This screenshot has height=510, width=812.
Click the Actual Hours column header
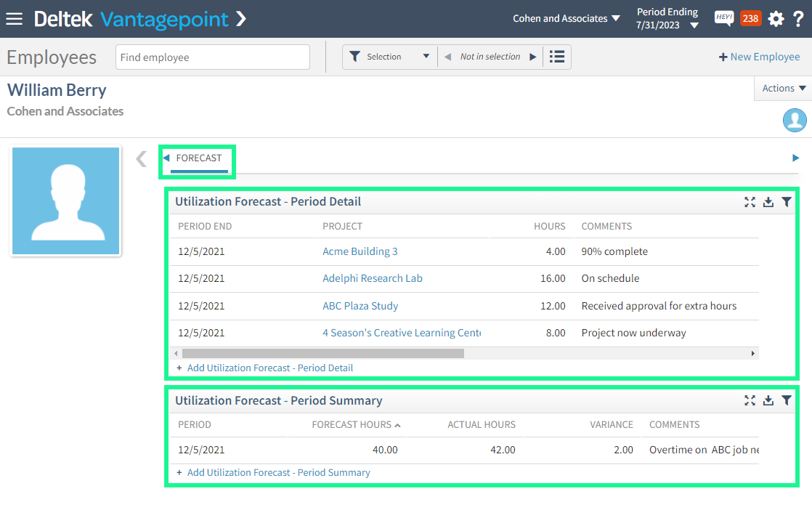[x=482, y=424]
